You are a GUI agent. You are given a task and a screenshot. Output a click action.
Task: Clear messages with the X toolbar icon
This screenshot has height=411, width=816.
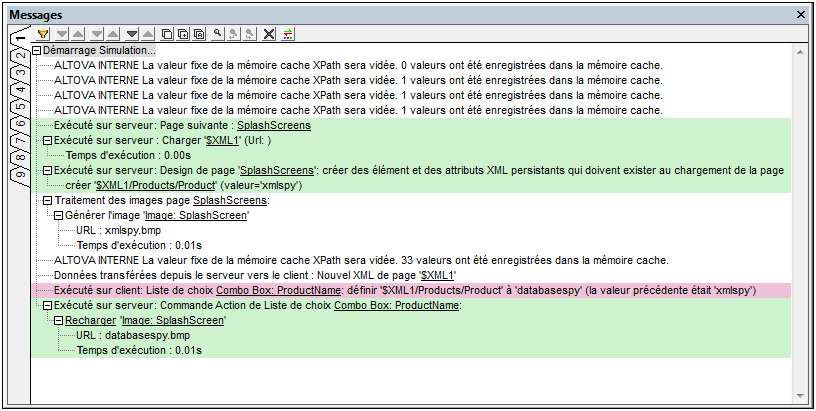click(268, 33)
